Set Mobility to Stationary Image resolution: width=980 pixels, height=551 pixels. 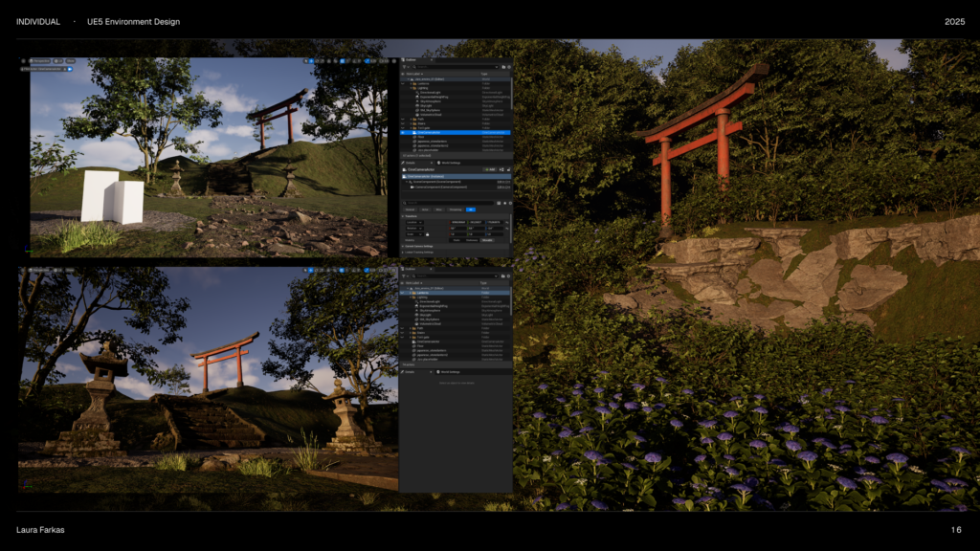(472, 240)
